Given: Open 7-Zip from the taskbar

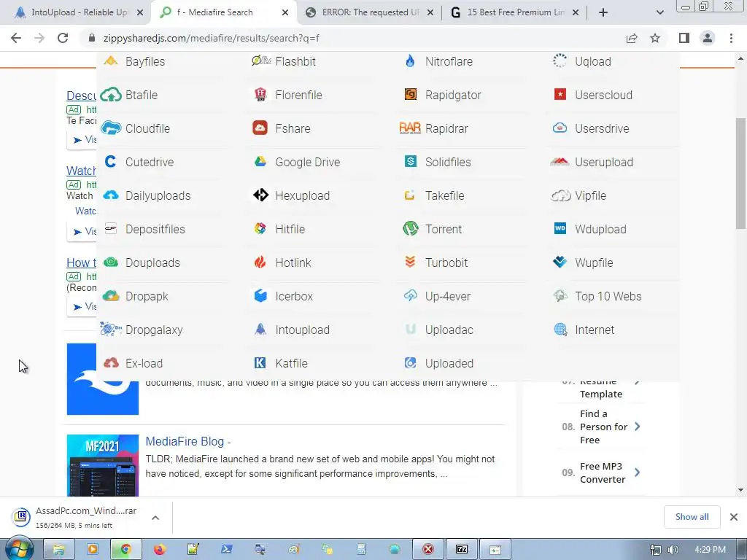Looking at the screenshot, I should pyautogui.click(x=462, y=550).
